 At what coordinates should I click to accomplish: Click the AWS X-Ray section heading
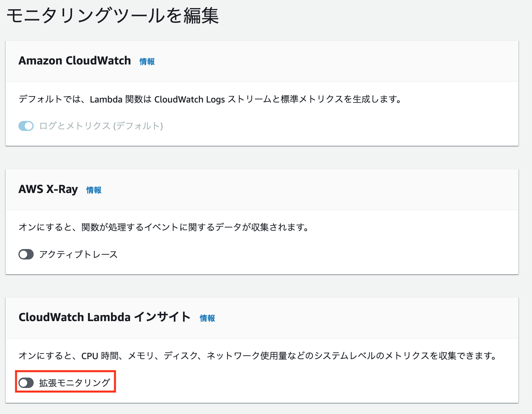pos(48,189)
